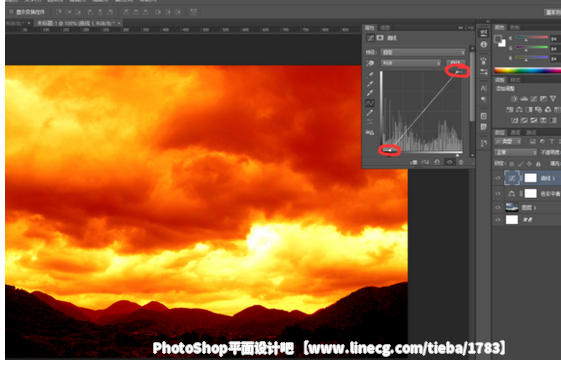This screenshot has height=367, width=561.
Task: Enable show transform controls checkbox
Action: pyautogui.click(x=11, y=12)
